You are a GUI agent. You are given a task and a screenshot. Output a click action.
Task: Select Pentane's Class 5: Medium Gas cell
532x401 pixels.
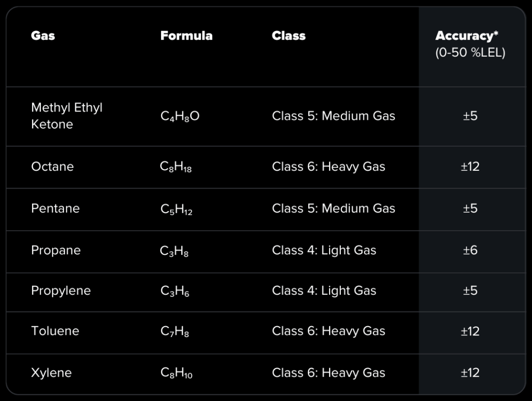tap(333, 208)
